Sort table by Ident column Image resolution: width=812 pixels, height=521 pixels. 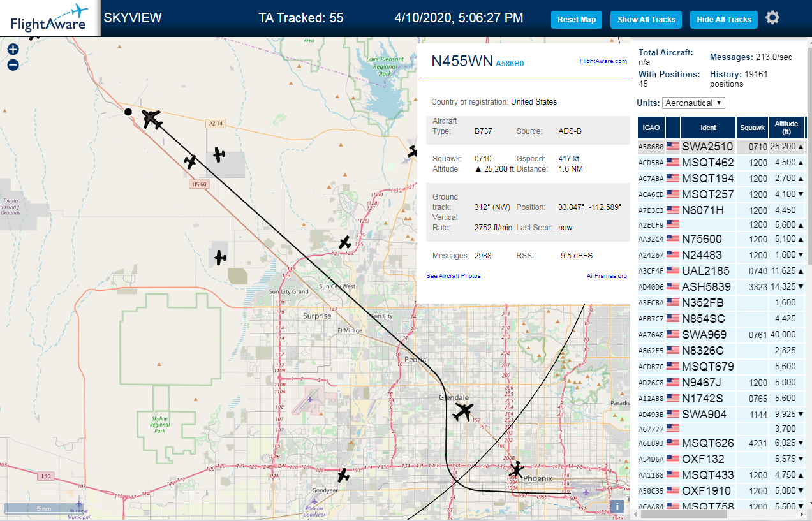[708, 128]
